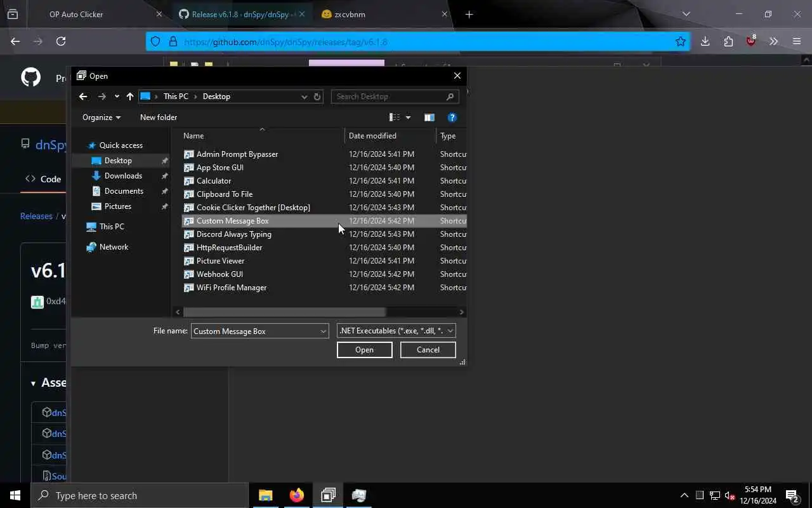
Task: List all tabs dropdown in Firefox
Action: pyautogui.click(x=686, y=14)
